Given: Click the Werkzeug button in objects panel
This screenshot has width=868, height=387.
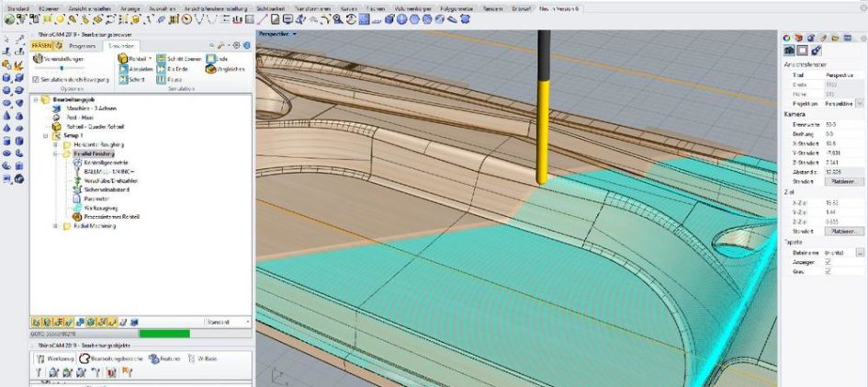Looking at the screenshot, I should [54, 358].
